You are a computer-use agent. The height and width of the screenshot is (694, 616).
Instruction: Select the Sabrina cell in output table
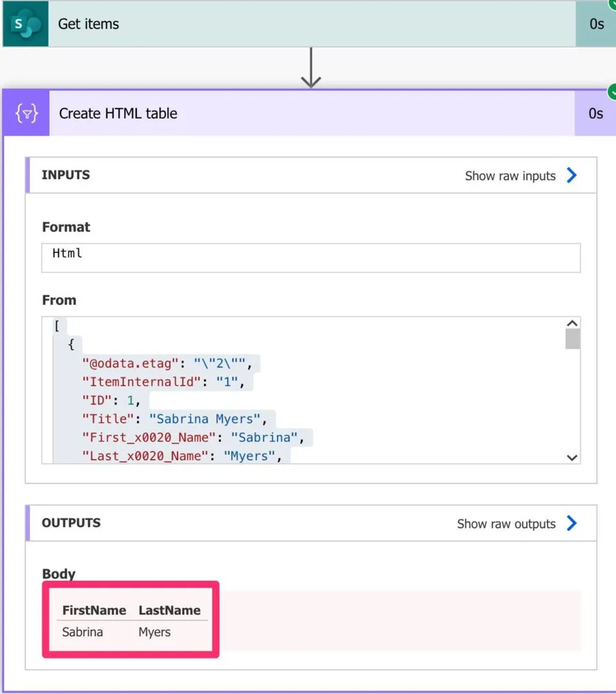coord(82,632)
